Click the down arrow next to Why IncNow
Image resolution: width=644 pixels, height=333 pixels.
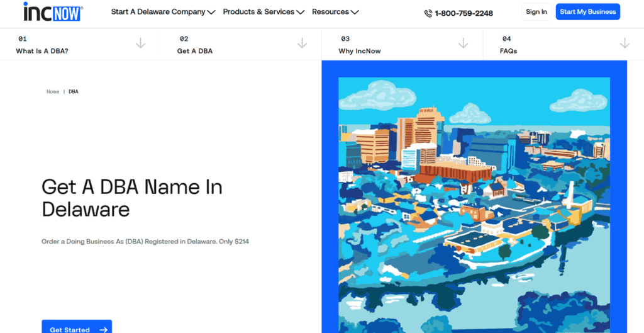point(464,43)
